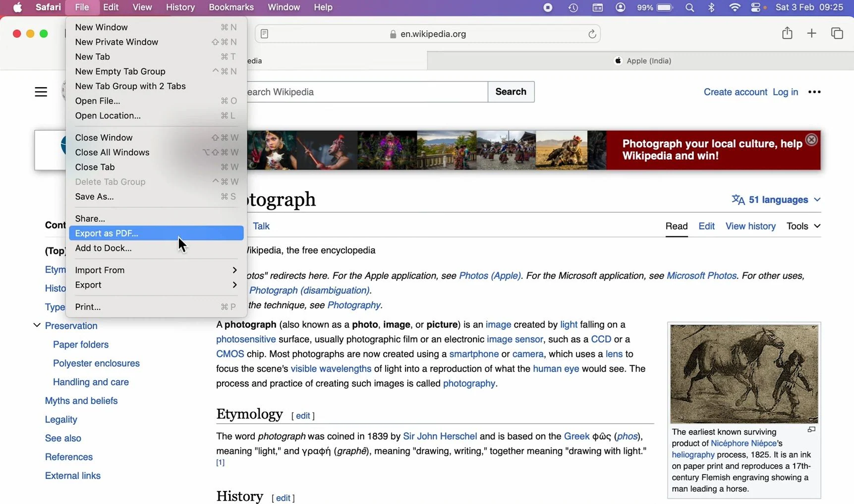Click the Create account link

click(736, 92)
